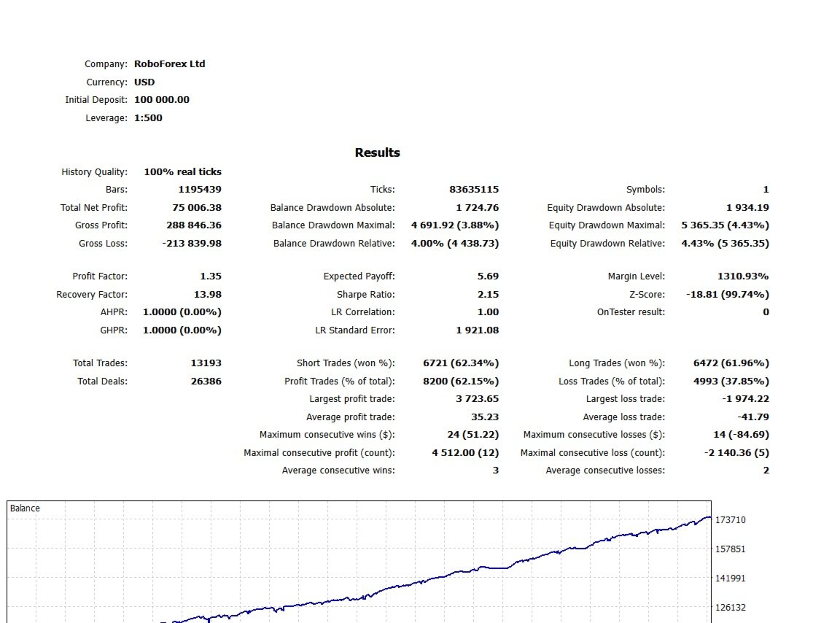Image resolution: width=840 pixels, height=623 pixels.
Task: Select chart axis value 173710
Action: point(730,520)
